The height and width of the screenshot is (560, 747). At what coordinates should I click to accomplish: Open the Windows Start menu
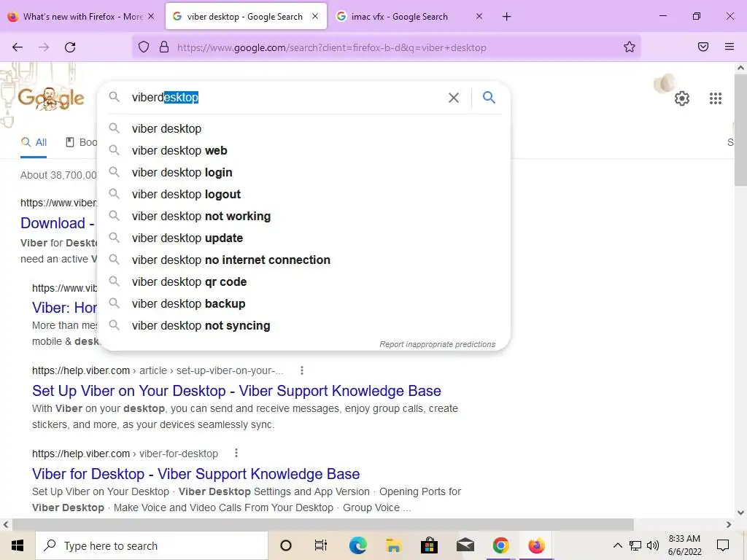coord(18,545)
